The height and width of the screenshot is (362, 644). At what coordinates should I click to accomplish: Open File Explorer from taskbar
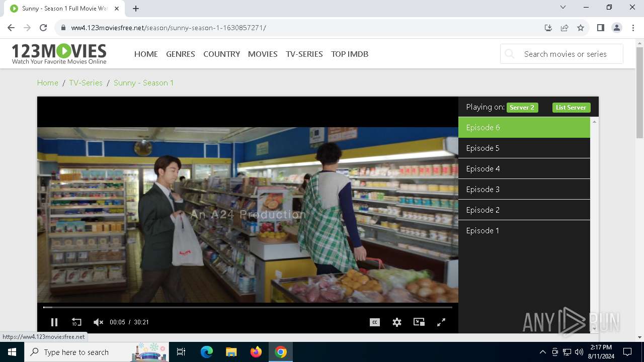[231, 352]
